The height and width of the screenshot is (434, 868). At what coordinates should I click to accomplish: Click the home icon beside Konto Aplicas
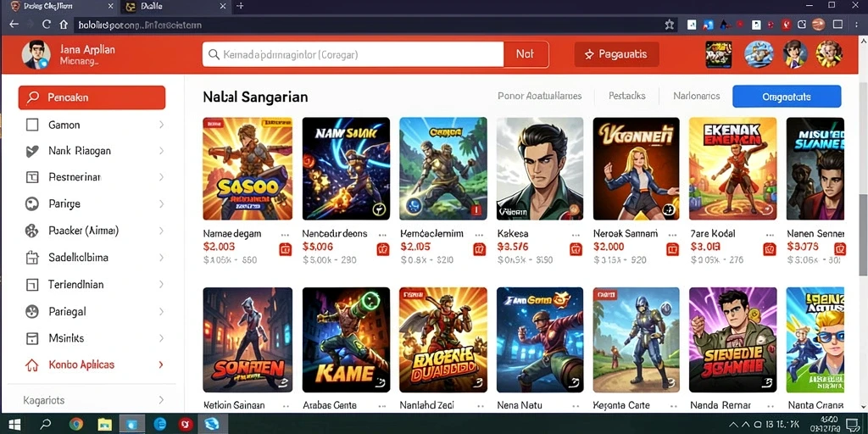tap(32, 365)
